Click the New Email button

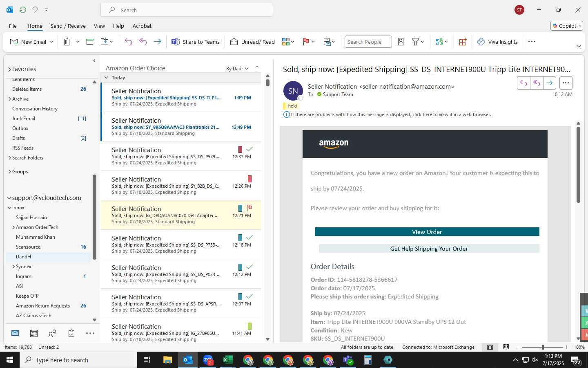28,42
